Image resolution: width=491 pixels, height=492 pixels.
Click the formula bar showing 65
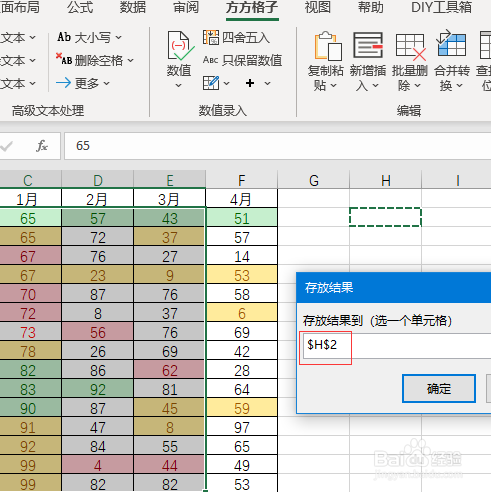pos(277,146)
